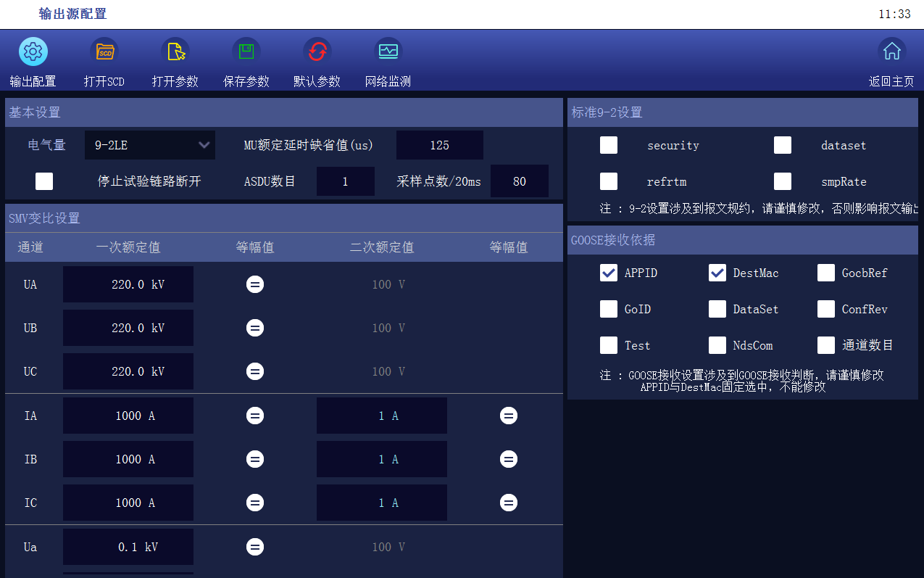Image resolution: width=924 pixels, height=578 pixels.
Task: Click the 采样点数/20ms field showing 80
Action: (x=519, y=181)
